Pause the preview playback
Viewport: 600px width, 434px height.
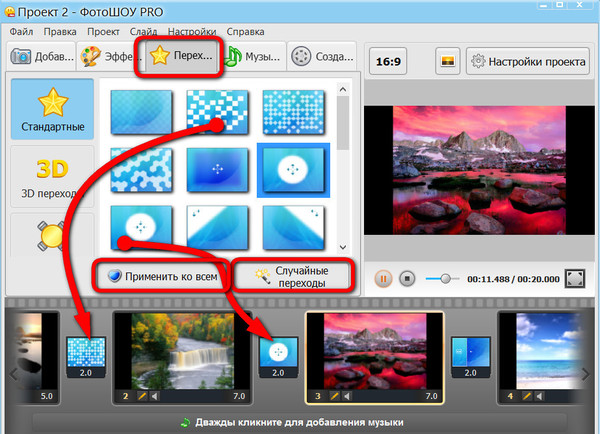coord(383,279)
